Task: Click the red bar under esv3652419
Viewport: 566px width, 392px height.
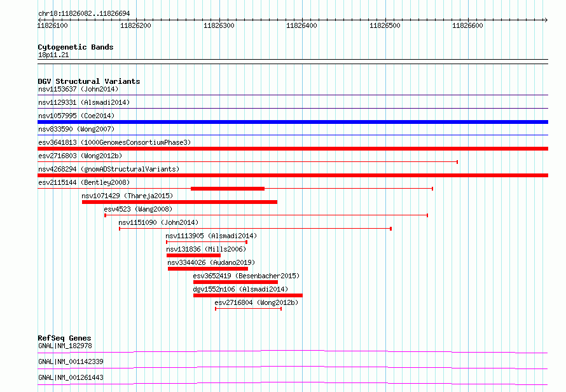Action: click(235, 282)
